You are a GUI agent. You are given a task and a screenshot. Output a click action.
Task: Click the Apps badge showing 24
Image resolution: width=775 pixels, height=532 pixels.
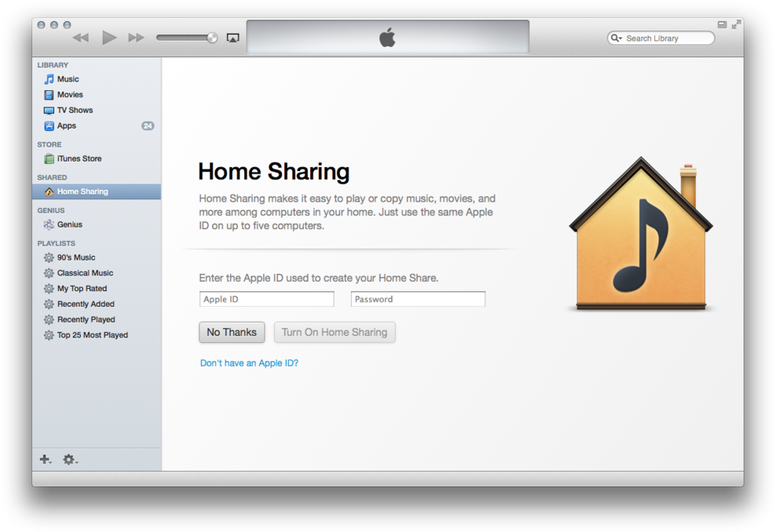pyautogui.click(x=148, y=126)
